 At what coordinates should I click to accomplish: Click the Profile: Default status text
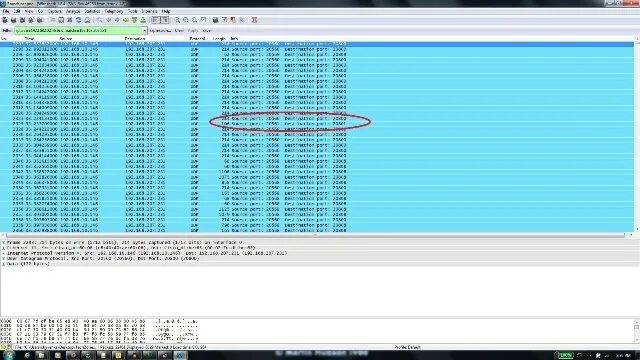[x=407, y=347]
